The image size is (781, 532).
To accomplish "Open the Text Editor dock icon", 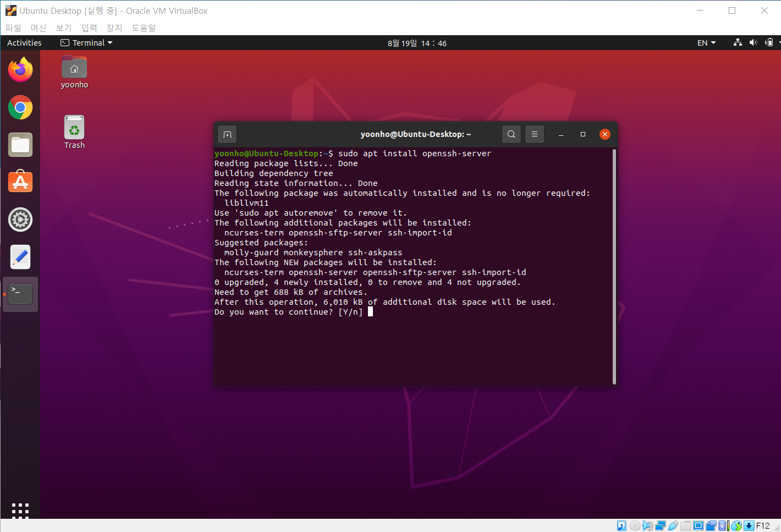I will click(x=20, y=257).
